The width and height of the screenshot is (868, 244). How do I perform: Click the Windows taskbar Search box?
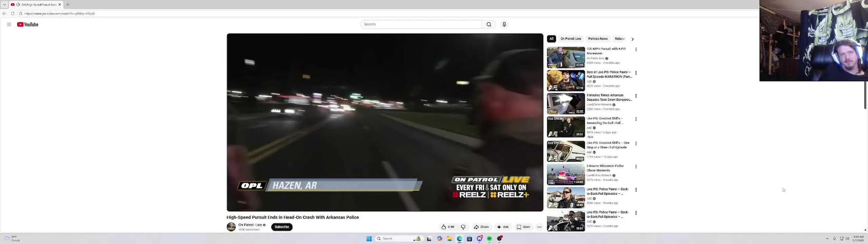[x=399, y=239]
